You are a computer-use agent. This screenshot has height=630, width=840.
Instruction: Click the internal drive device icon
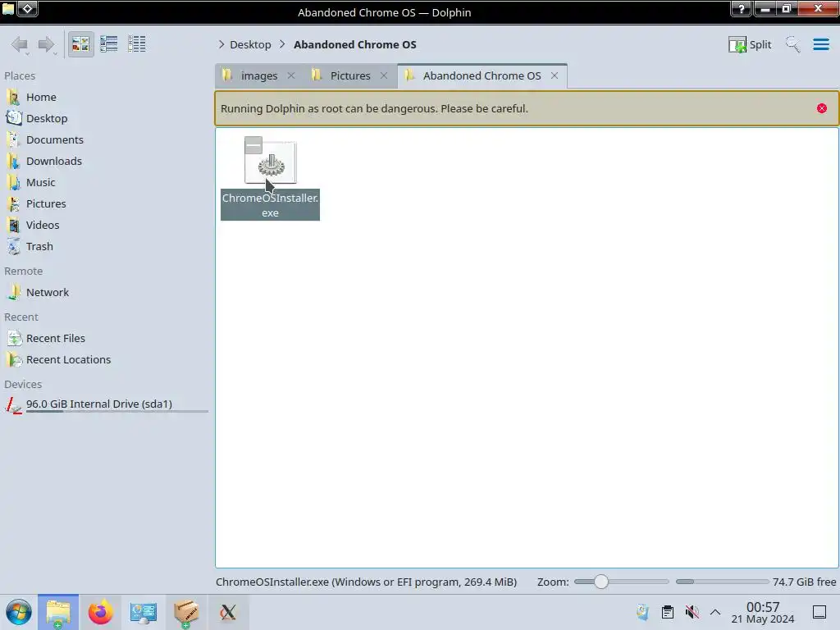(x=13, y=405)
